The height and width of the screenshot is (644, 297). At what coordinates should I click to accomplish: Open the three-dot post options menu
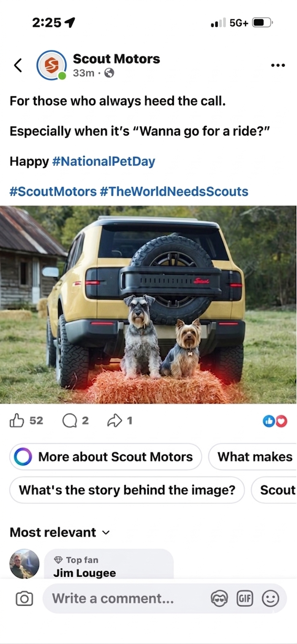278,65
